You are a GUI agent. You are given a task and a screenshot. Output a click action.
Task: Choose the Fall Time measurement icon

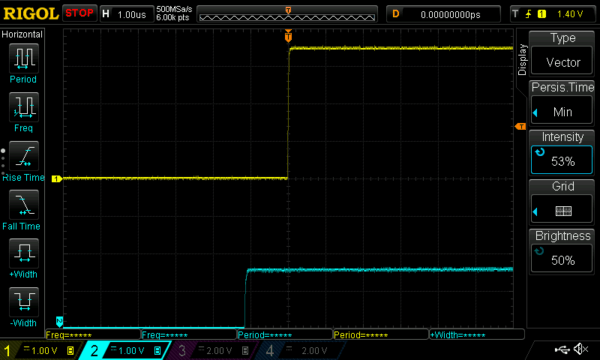pos(24,204)
